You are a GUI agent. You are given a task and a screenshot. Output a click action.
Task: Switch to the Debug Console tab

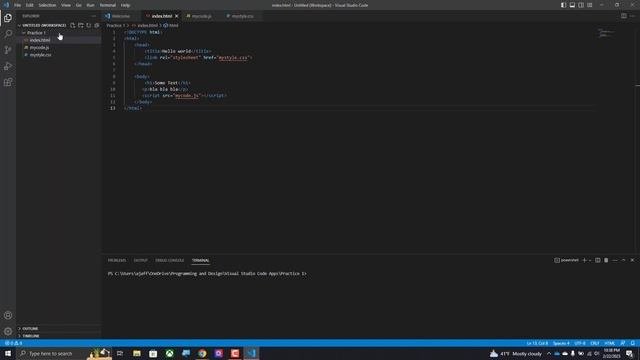[x=169, y=260]
